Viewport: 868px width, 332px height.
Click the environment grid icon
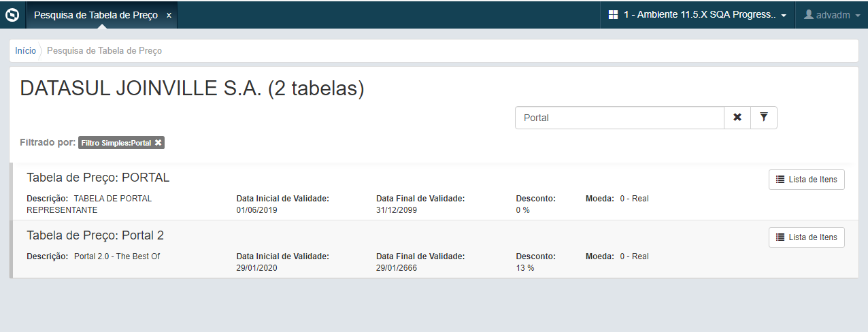tap(613, 15)
